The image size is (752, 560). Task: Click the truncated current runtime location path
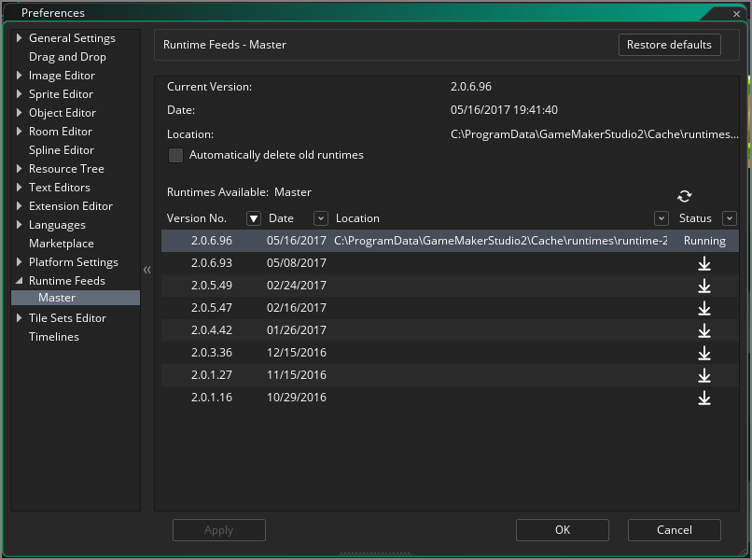[x=594, y=134]
